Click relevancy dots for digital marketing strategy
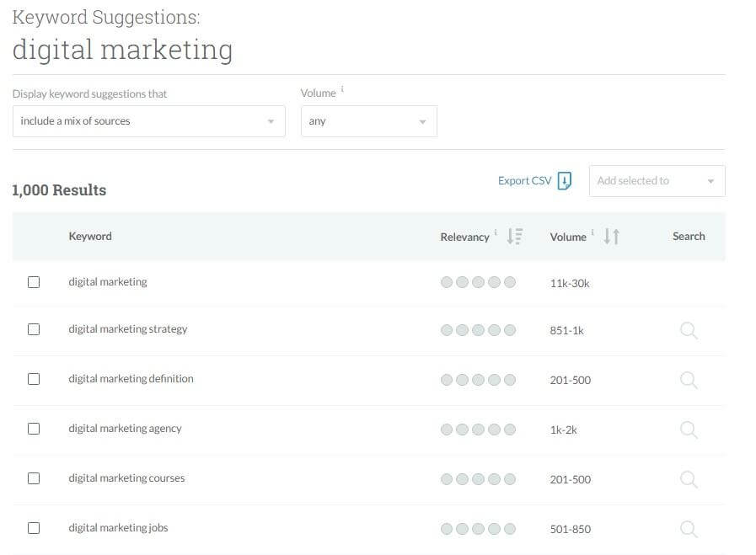The height and width of the screenshot is (555, 756). coord(478,330)
